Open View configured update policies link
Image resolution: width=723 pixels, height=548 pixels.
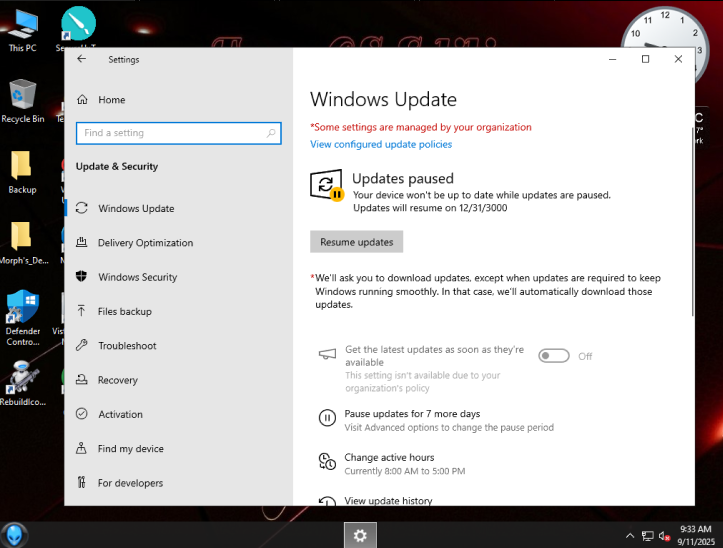(x=381, y=144)
